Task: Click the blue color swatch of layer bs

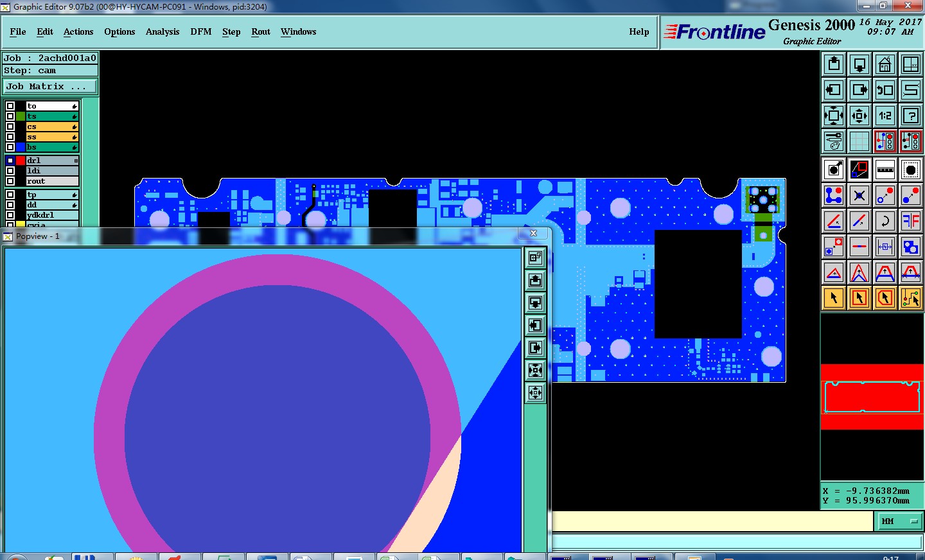Action: pyautogui.click(x=21, y=147)
